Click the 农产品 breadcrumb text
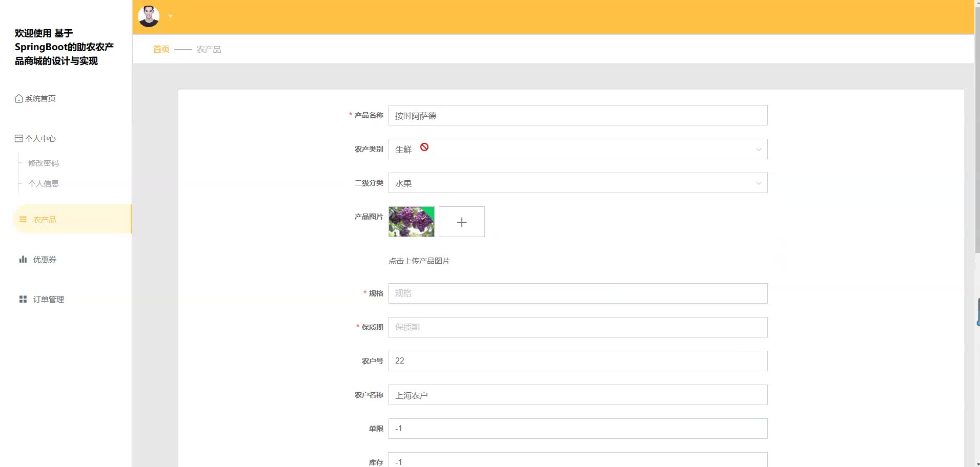This screenshot has height=467, width=980. coord(209,49)
